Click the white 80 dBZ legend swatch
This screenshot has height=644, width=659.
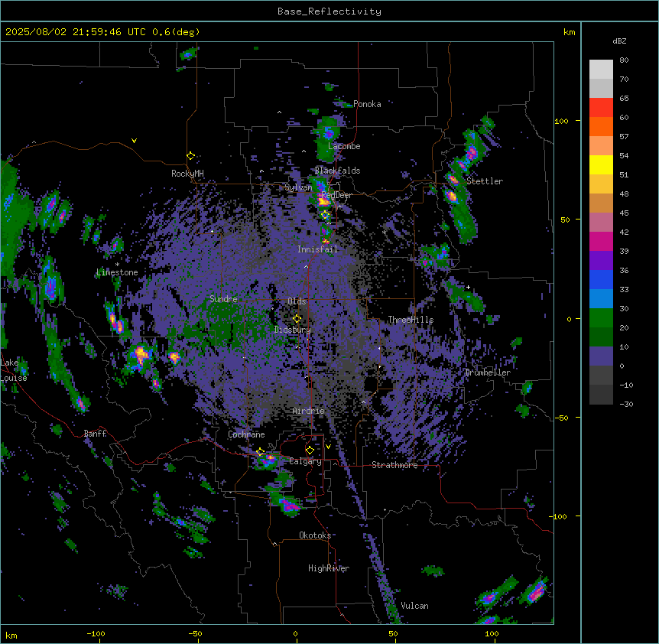[601, 70]
